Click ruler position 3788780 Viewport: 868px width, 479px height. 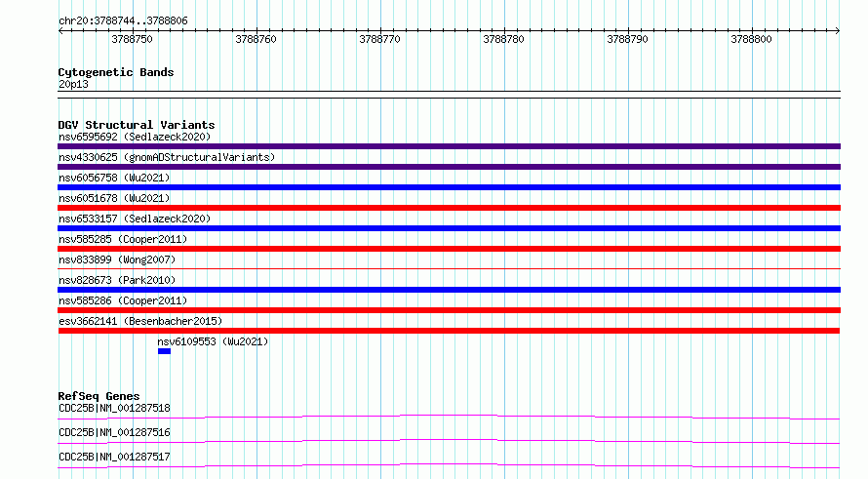(503, 39)
